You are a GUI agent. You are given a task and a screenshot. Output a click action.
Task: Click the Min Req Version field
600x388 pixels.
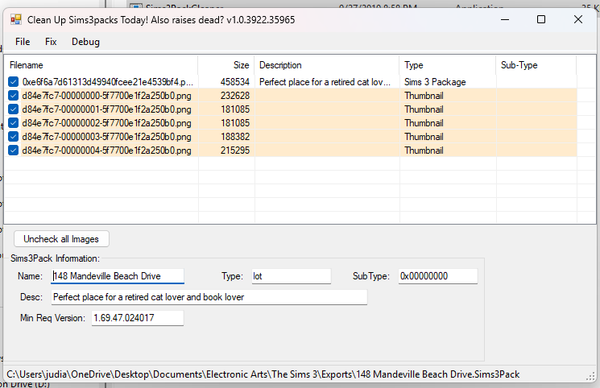coord(137,318)
